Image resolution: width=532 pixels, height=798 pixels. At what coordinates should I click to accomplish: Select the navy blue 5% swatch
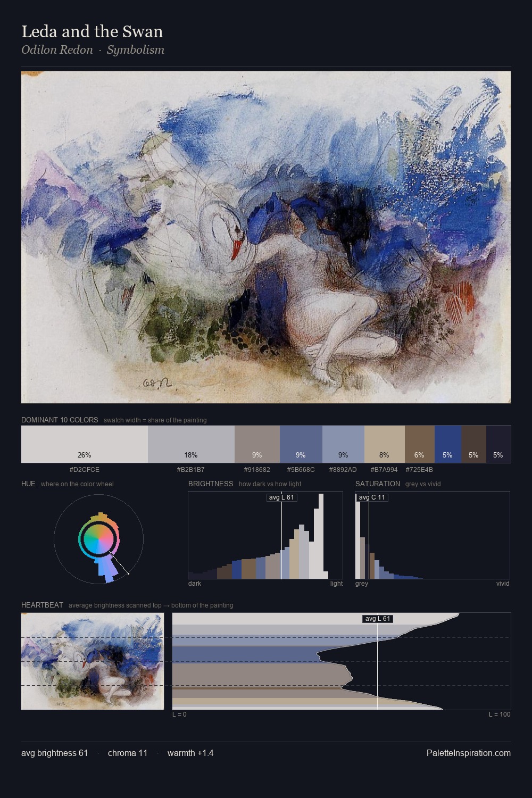pyautogui.click(x=448, y=444)
